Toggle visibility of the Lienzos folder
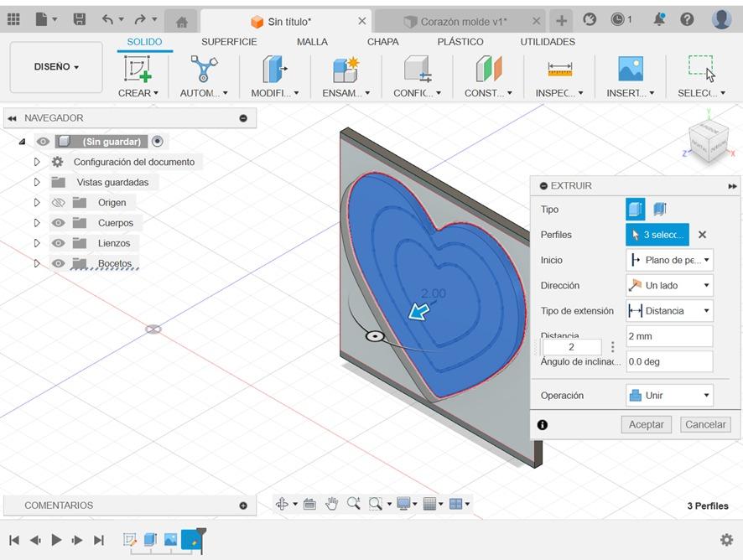Viewport: 743px width, 560px height. click(58, 243)
